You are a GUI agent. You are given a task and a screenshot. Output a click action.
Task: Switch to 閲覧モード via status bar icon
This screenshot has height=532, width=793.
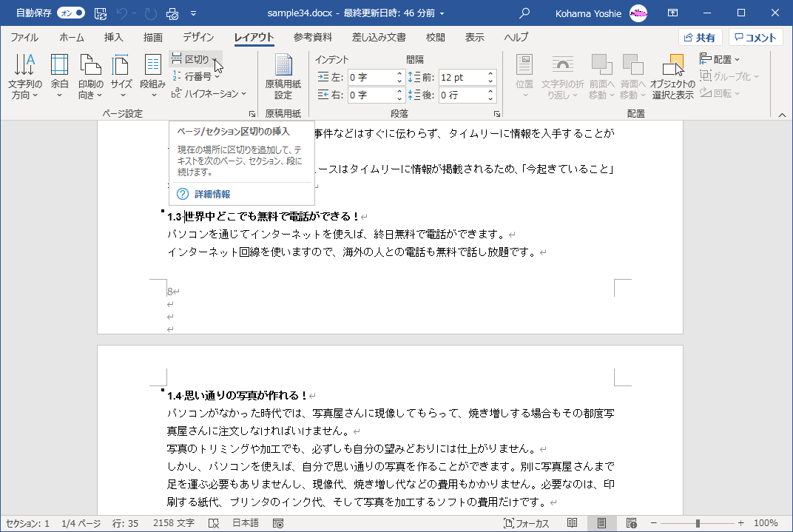(x=572, y=522)
